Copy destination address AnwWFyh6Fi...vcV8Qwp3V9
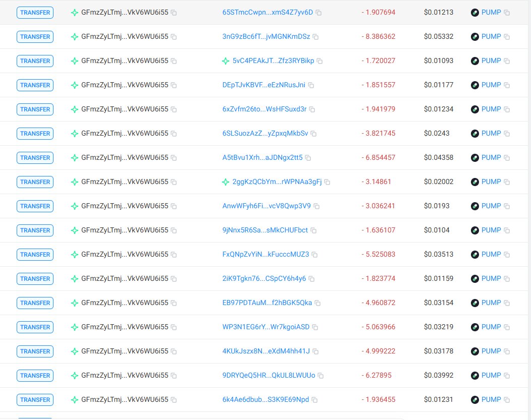531x420 pixels. point(316,206)
